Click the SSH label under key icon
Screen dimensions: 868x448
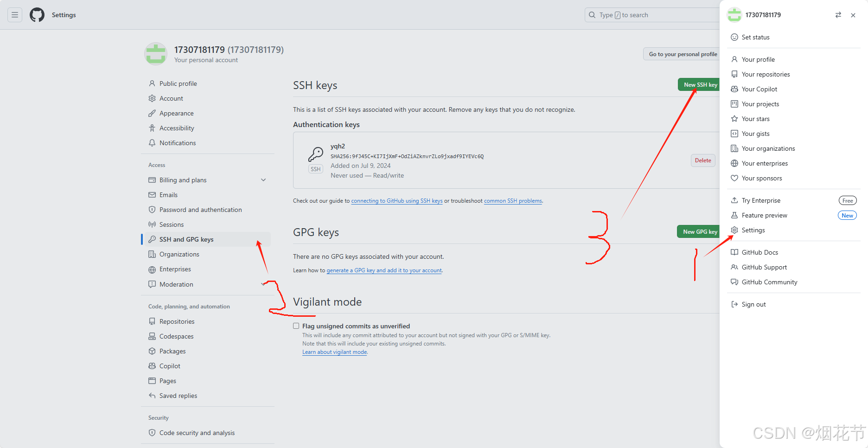click(316, 169)
